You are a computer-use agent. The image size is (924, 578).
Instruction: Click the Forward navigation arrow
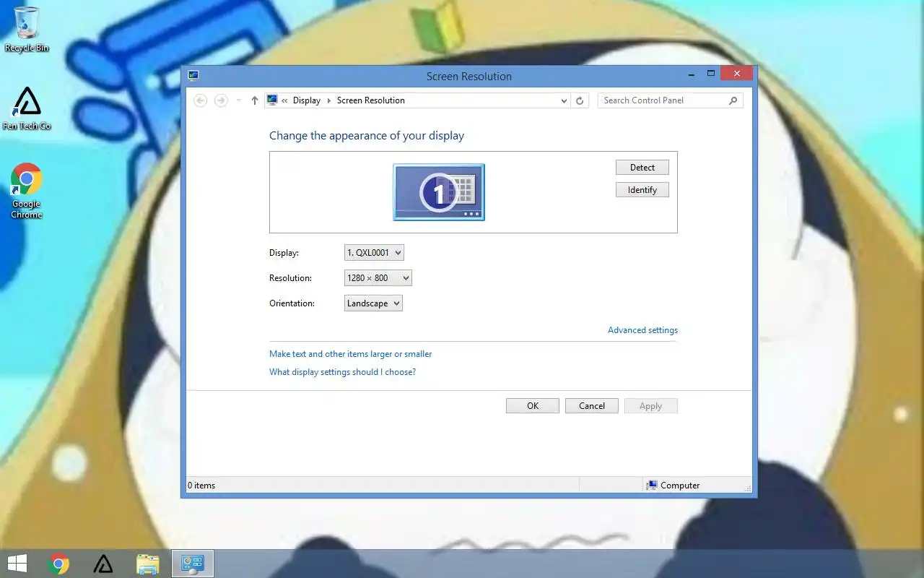click(221, 100)
